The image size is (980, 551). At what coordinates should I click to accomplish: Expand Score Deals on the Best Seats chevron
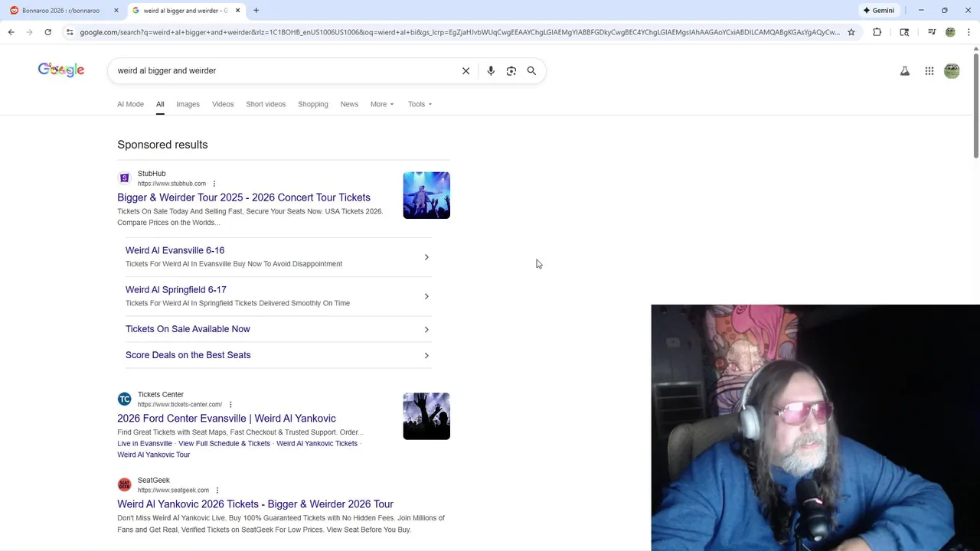426,355
